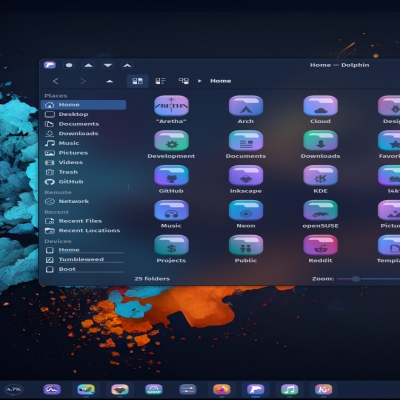Click the zoom slider handle
Image resolution: width=400 pixels, height=400 pixels.
[x=356, y=279]
